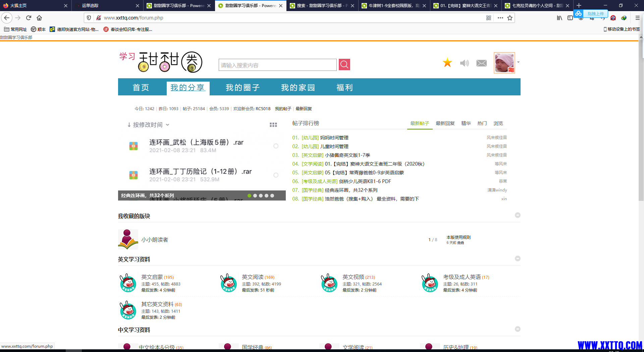The width and height of the screenshot is (644, 352).
Task: Collapse the 中文学习资料 section
Action: [x=518, y=329]
